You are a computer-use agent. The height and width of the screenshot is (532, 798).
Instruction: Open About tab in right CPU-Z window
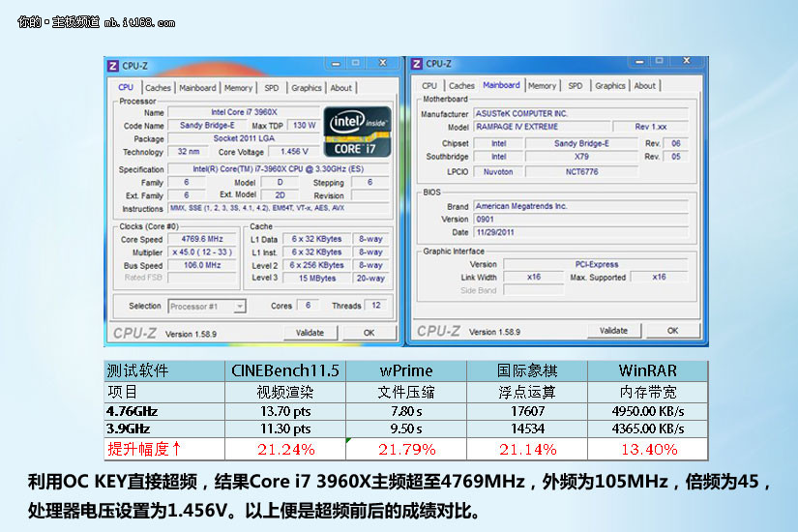[645, 85]
